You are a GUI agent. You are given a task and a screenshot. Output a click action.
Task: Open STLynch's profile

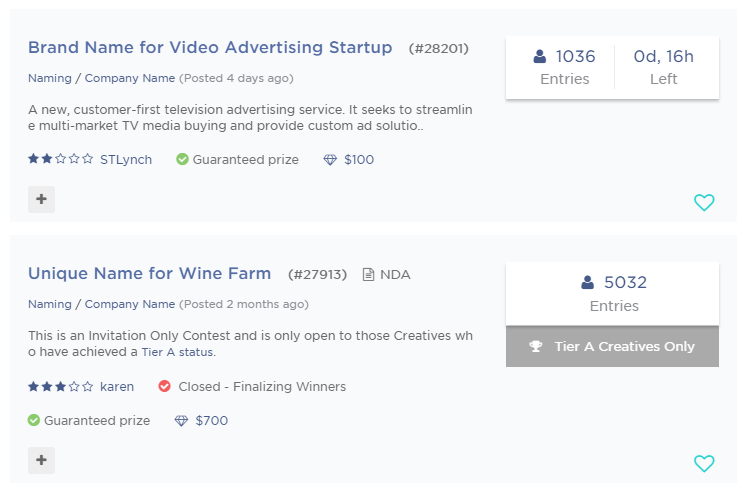click(x=126, y=160)
